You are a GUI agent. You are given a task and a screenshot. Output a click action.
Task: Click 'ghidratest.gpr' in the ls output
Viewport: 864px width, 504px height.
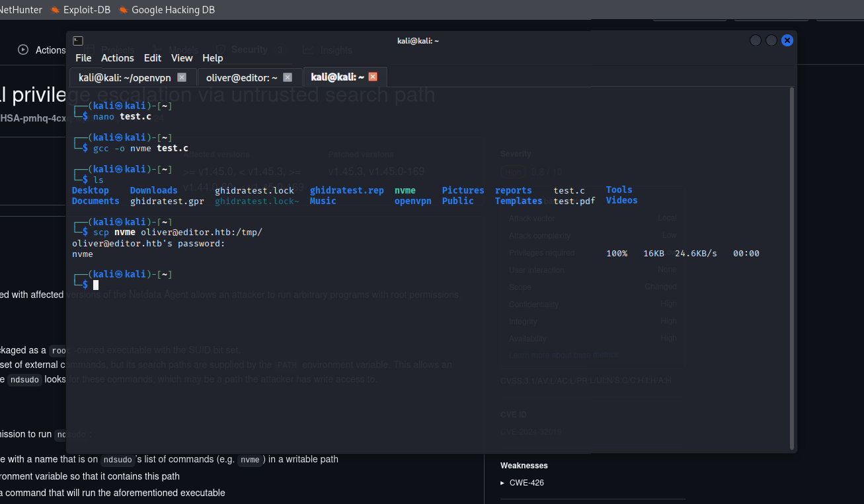point(167,201)
